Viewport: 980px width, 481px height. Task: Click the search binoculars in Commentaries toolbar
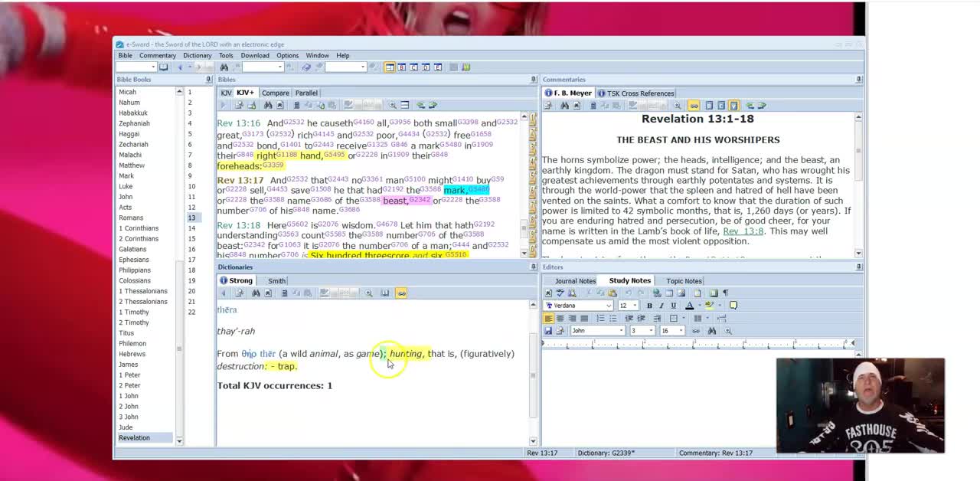[x=564, y=106]
